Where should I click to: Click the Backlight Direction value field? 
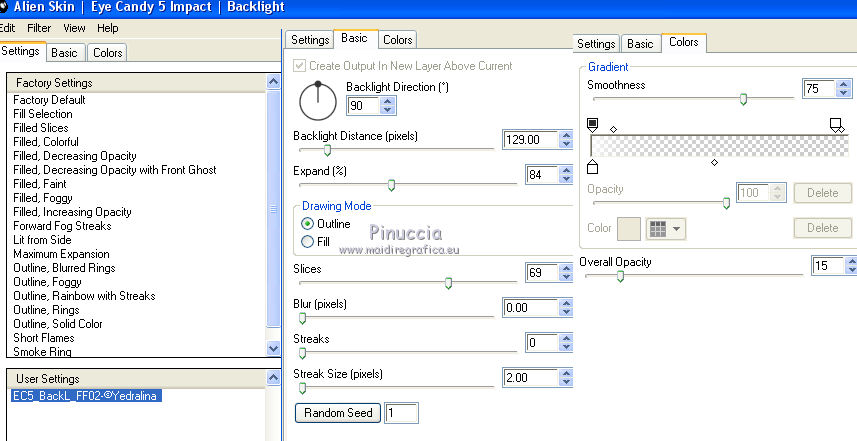[x=363, y=105]
